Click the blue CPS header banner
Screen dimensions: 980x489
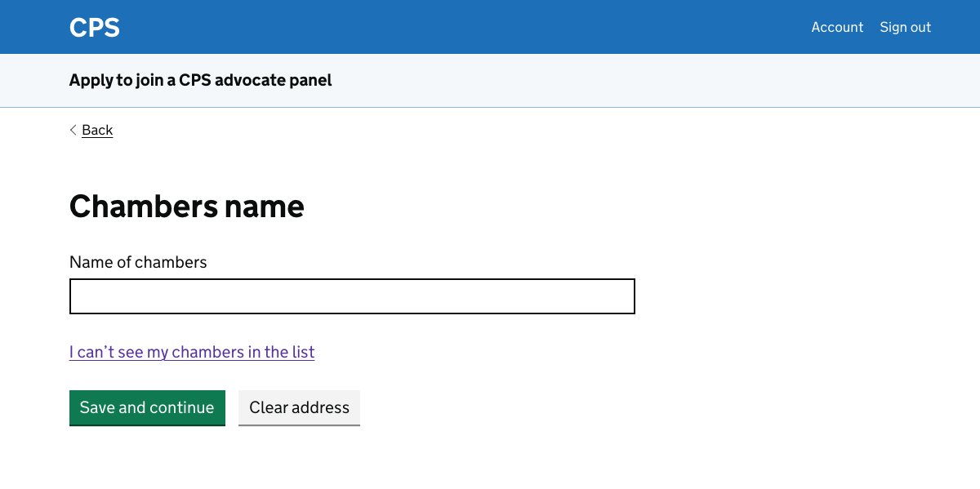(x=490, y=27)
